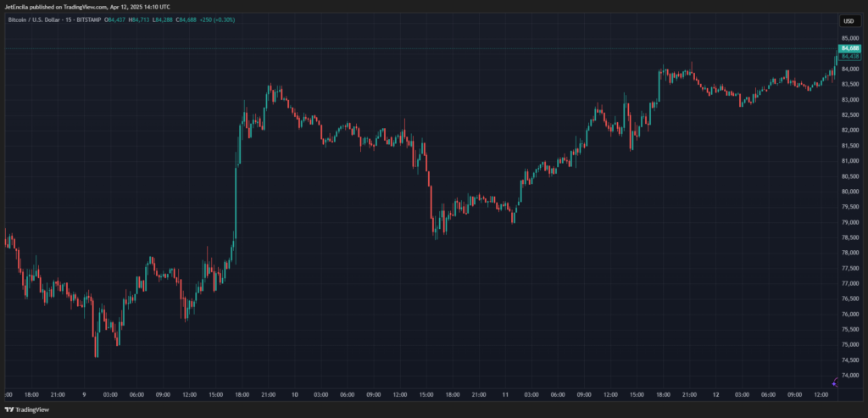Click the date label 11 on time axis

point(505,395)
